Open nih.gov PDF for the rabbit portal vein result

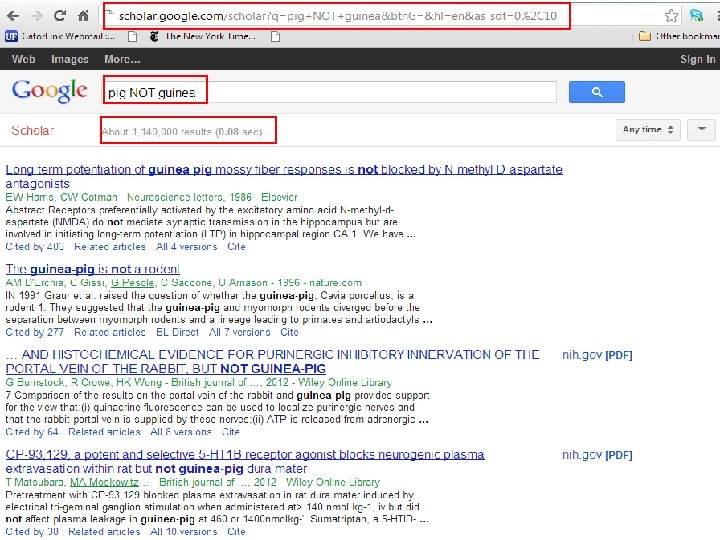(x=597, y=355)
